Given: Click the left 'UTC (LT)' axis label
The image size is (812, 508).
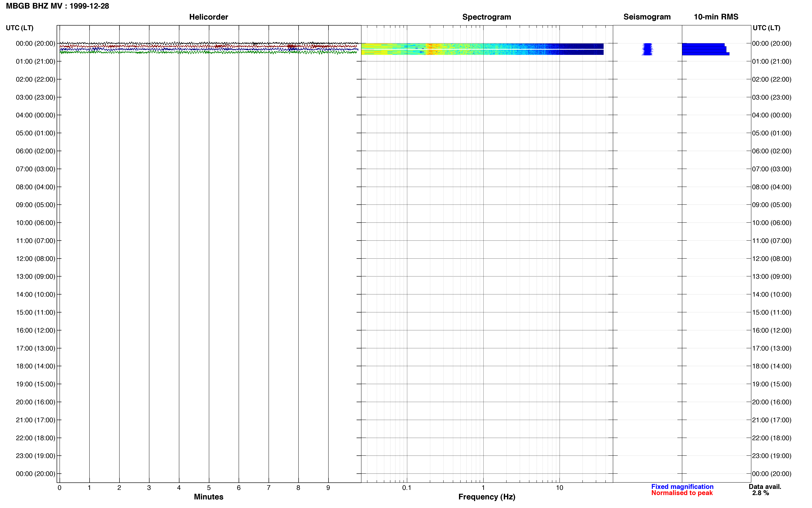Looking at the screenshot, I should [19, 28].
